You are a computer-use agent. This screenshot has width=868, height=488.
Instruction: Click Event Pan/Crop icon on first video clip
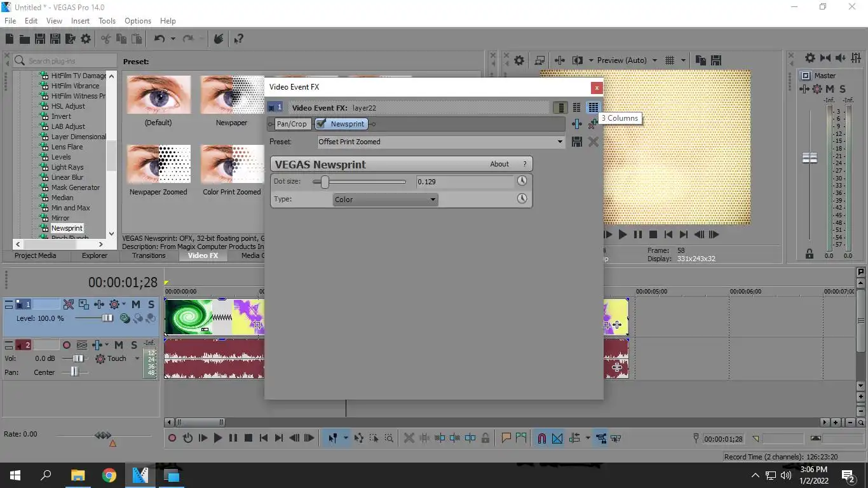pos(257,325)
